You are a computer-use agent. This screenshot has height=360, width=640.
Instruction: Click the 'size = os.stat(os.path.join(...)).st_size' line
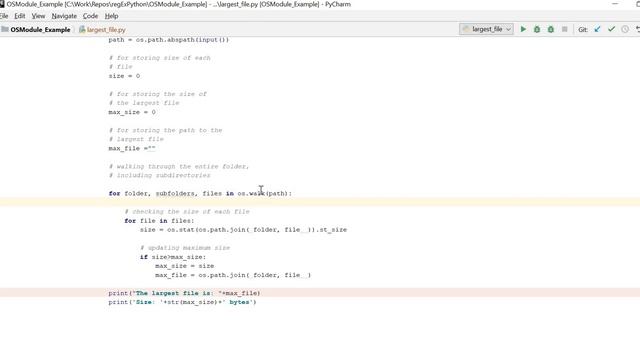(243, 230)
